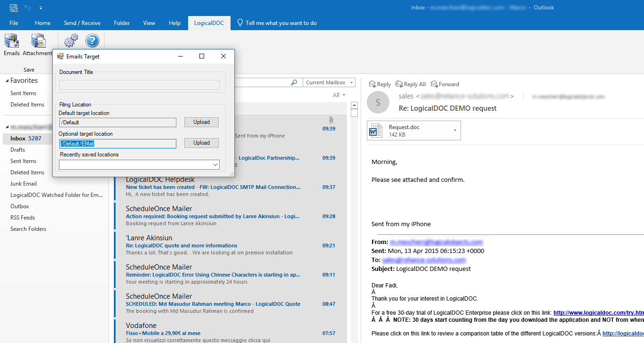Click Upload for default target location
This screenshot has height=343, width=644.
coord(201,122)
